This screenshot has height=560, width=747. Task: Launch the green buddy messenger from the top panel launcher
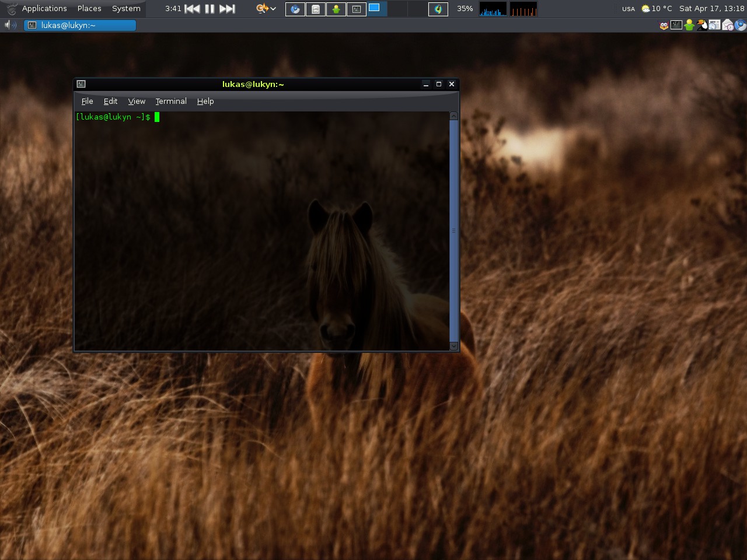click(x=336, y=9)
